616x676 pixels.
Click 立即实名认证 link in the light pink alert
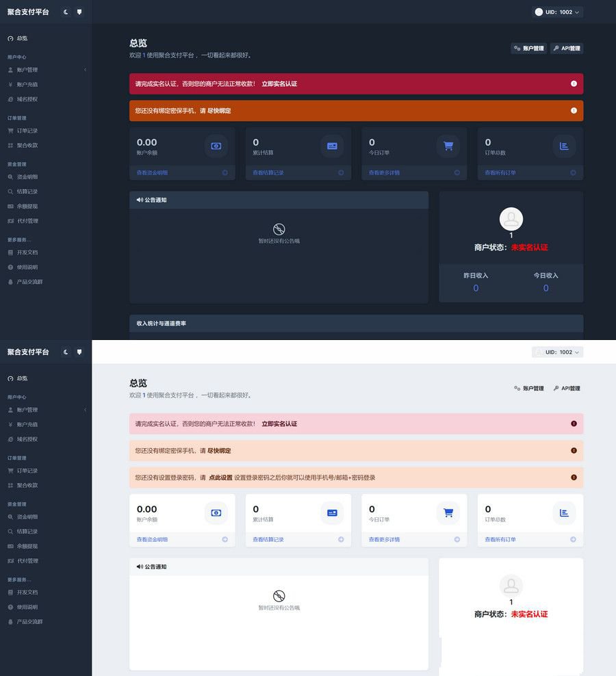(x=279, y=424)
